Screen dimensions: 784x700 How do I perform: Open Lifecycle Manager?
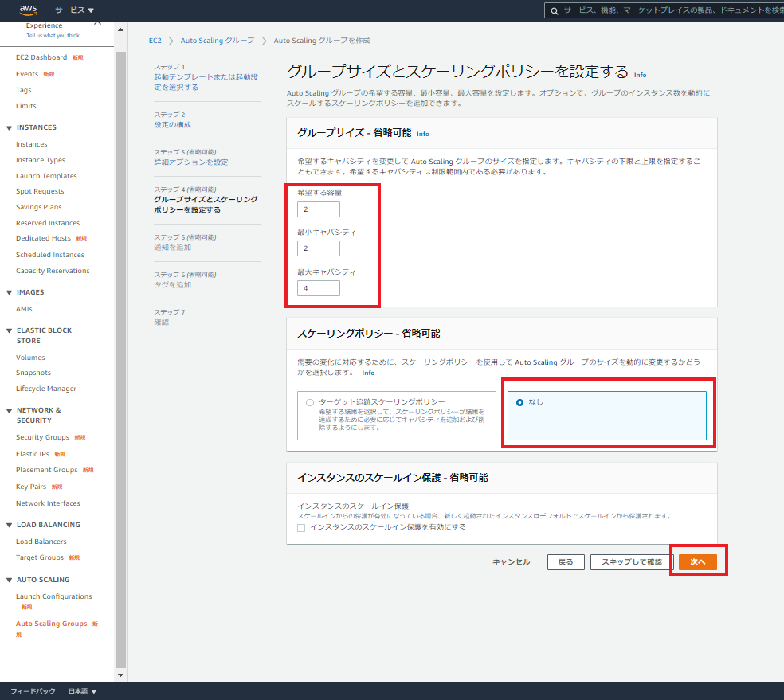click(46, 389)
